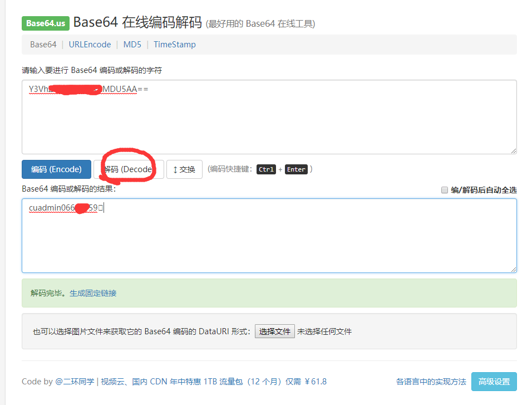532x405 pixels.
Task: Click the Ctrl shortcut key badge
Action: [x=266, y=169]
